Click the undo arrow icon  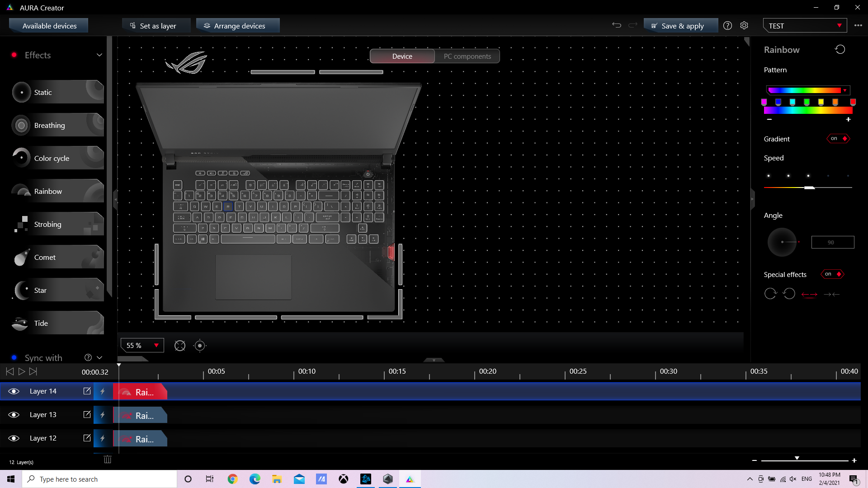coord(617,25)
